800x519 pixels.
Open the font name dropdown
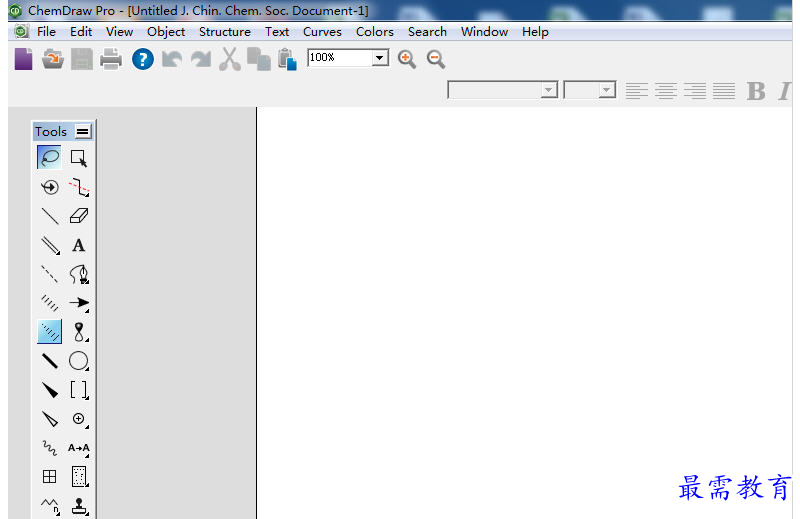tap(549, 90)
